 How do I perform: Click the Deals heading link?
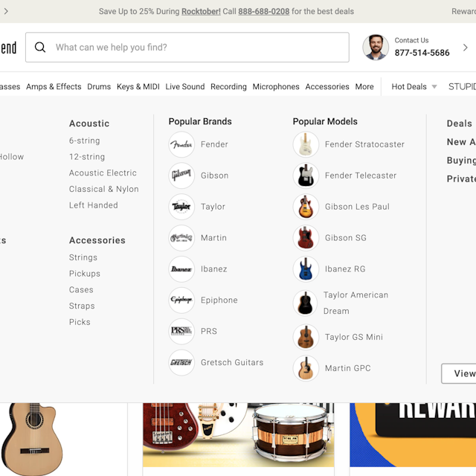[x=460, y=123]
